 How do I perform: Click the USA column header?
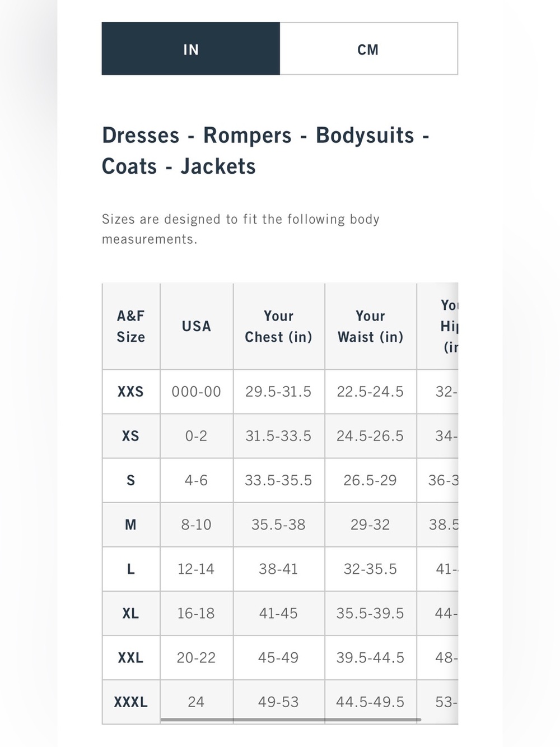tap(196, 326)
